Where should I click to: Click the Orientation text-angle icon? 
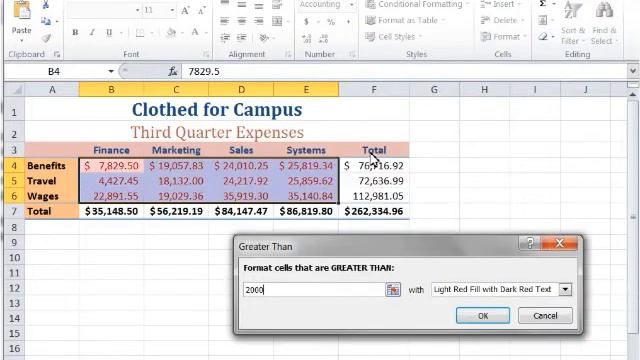[x=264, y=38]
